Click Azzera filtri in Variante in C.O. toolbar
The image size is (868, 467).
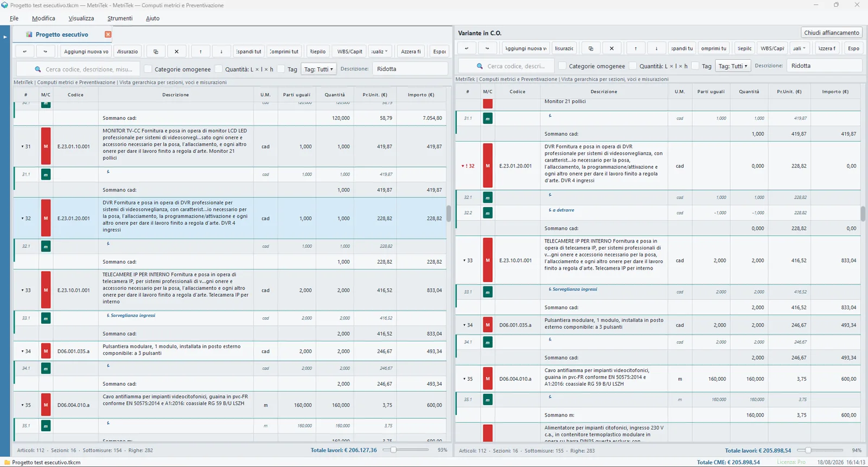(827, 48)
